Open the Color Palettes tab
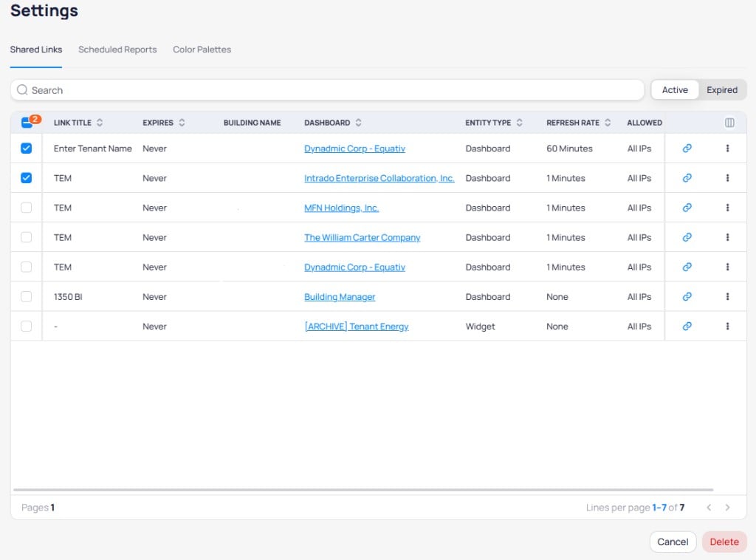The width and height of the screenshot is (756, 560). coord(202,49)
